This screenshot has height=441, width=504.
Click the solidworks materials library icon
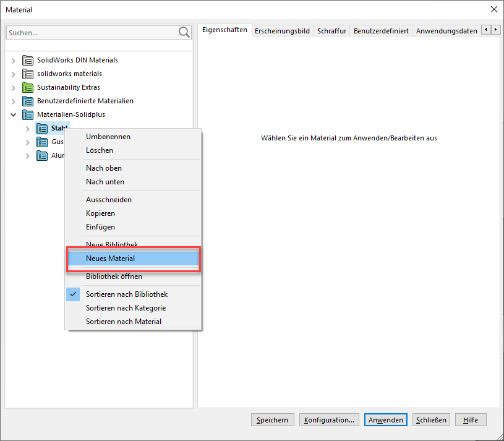28,74
